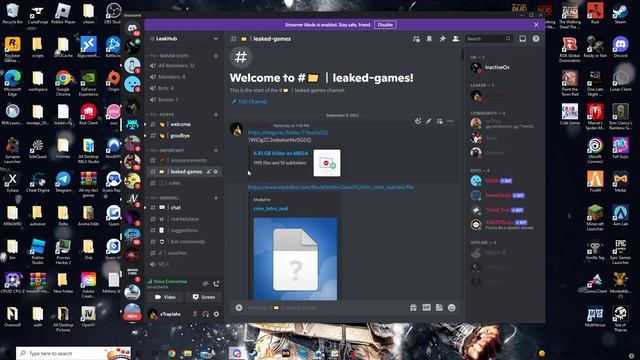Open the Discord help icon
This screenshot has height=360, width=640.
536,39
